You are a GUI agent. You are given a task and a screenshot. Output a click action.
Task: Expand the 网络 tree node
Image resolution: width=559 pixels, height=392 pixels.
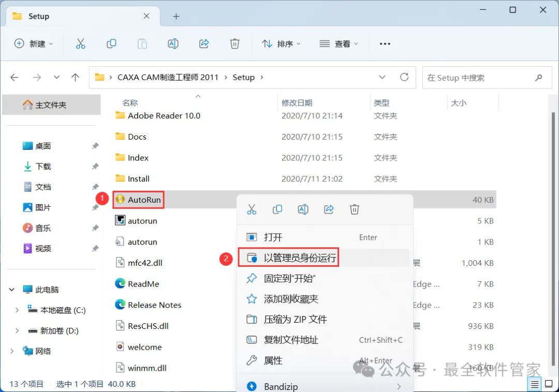(12, 352)
